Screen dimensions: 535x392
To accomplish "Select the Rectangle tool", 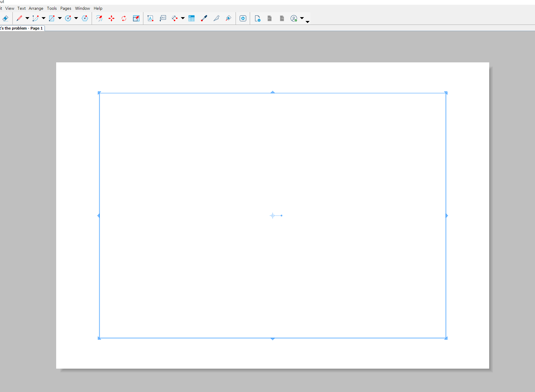I will pos(52,18).
